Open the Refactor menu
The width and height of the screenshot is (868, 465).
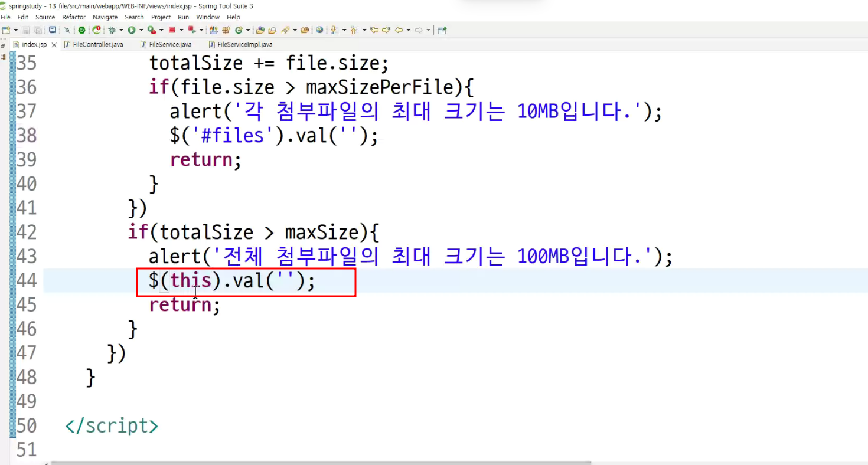(x=74, y=17)
